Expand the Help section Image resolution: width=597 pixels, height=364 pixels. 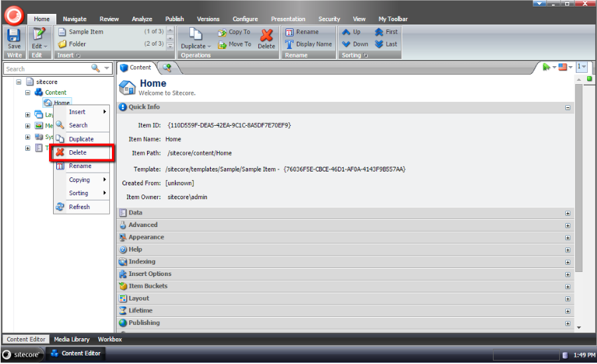(568, 250)
